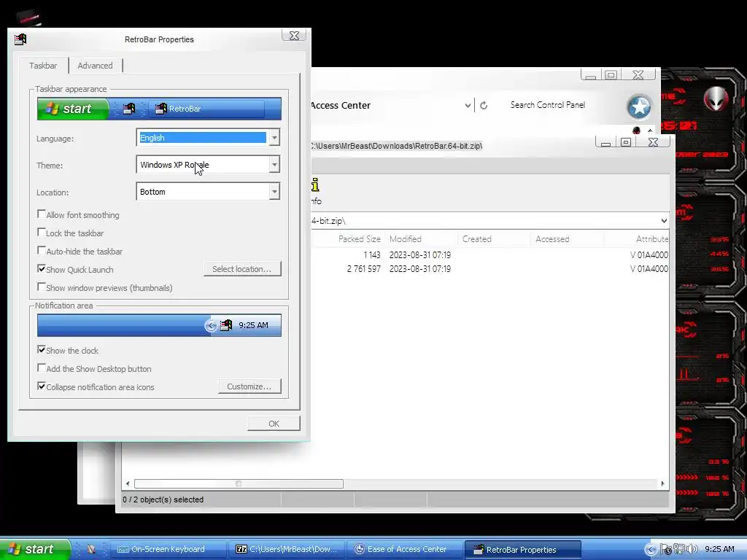Sort by Accessed column header
747x560 pixels.
click(567, 239)
